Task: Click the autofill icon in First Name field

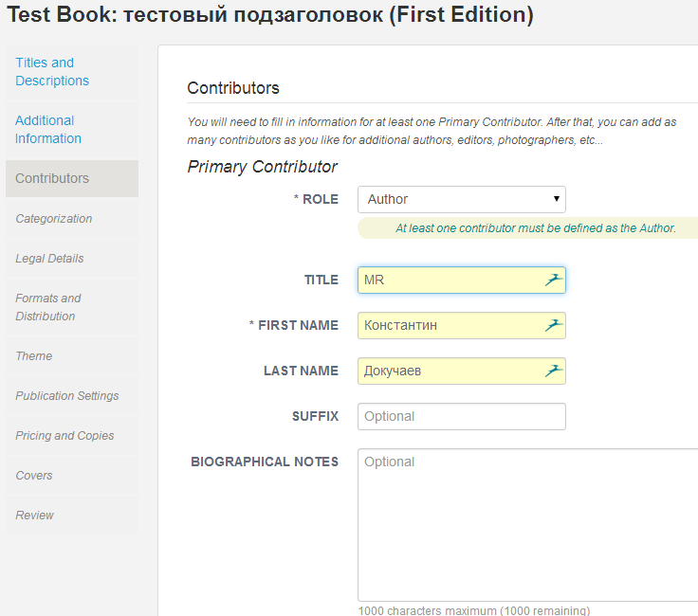Action: click(x=554, y=325)
